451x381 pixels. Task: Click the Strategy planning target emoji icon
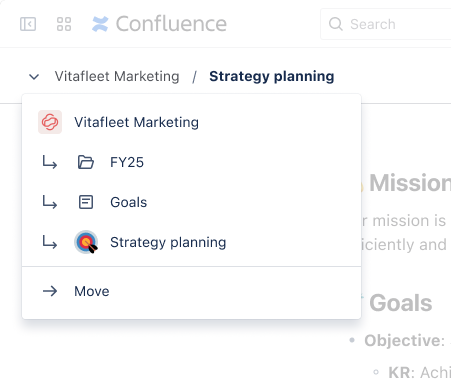coord(86,242)
